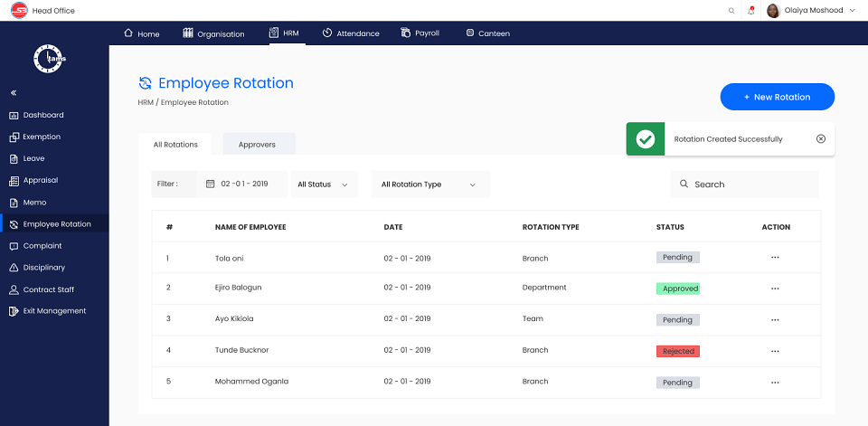The image size is (868, 426).
Task: Open Exemption in sidebar
Action: [42, 137]
